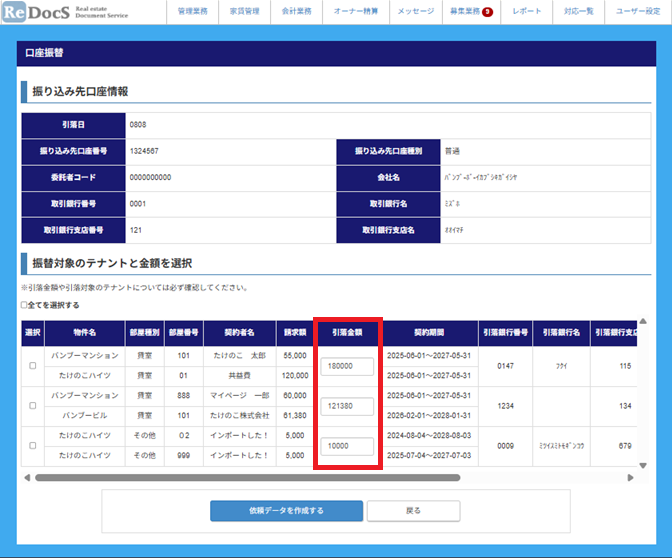
Task: Click the 引落日 value 0808
Action: (138, 125)
